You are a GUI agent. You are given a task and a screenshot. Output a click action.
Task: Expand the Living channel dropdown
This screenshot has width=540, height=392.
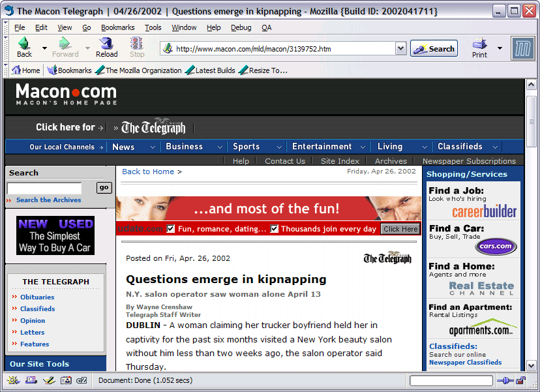[x=425, y=147]
